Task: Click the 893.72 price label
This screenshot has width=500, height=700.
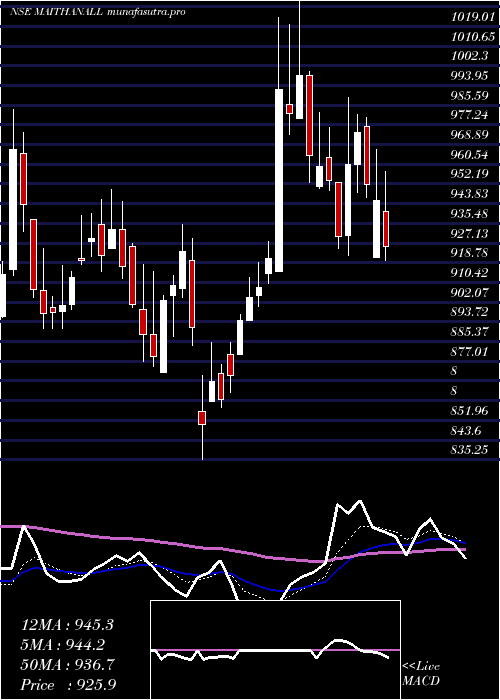Action: click(x=469, y=312)
